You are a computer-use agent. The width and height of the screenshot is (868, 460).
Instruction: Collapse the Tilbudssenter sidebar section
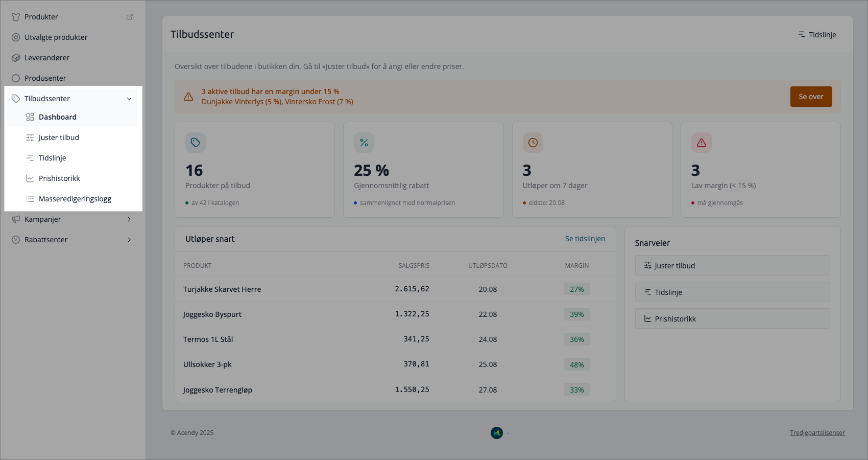129,99
